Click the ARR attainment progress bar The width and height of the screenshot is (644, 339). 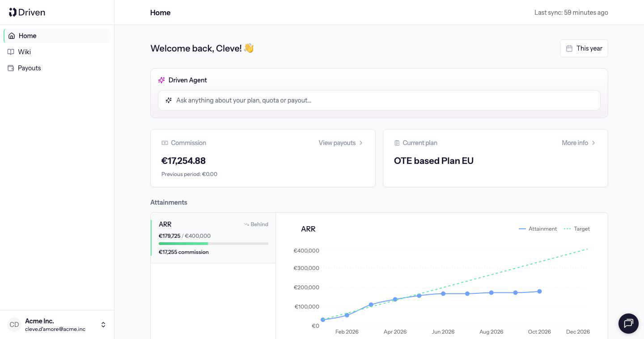213,244
